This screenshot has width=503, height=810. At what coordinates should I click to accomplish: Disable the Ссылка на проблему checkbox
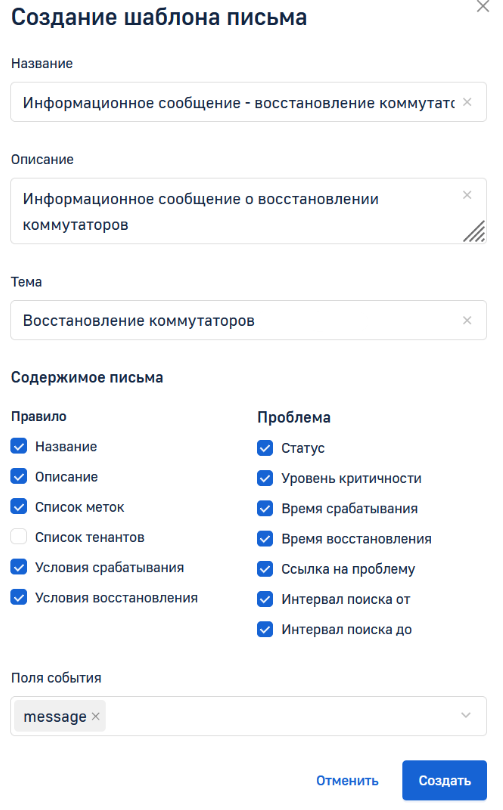pos(265,569)
